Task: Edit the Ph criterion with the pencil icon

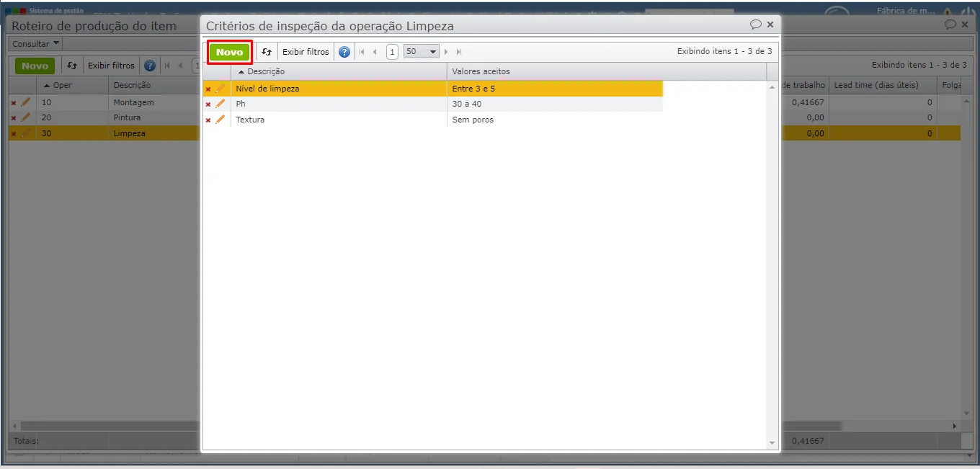Action: 220,104
